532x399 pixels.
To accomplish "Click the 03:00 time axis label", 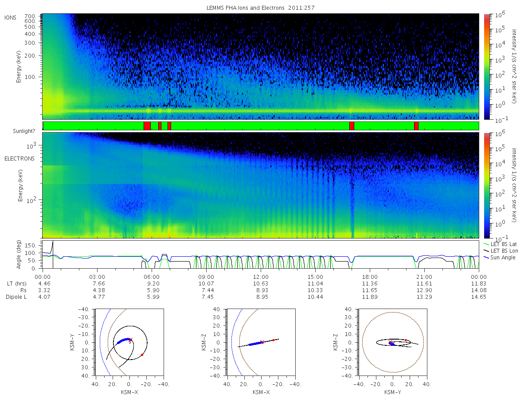I will 97,277.
